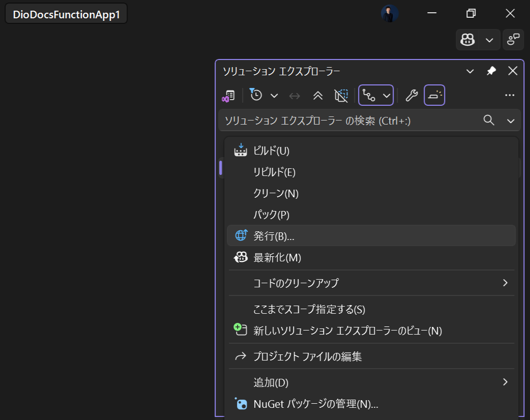Screen dimensions: 530x420
Task: Expand コードのクリーンアップ submenu
Action: tap(371, 283)
